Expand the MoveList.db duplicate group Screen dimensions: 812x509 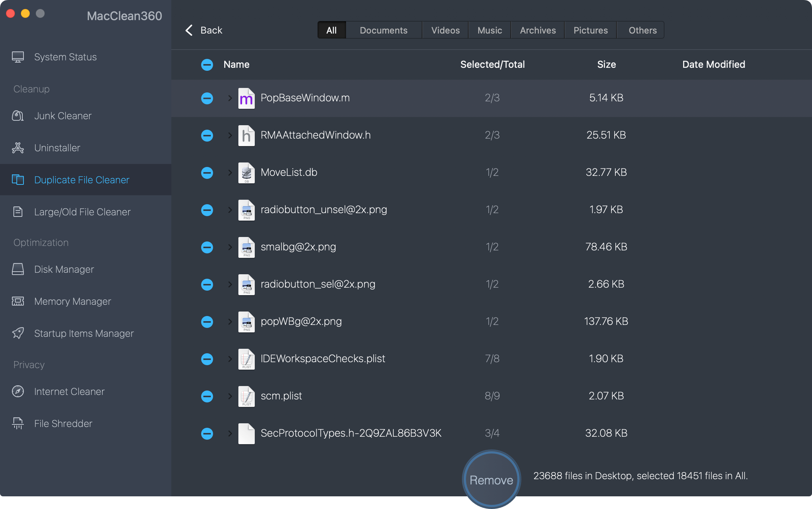tap(229, 173)
